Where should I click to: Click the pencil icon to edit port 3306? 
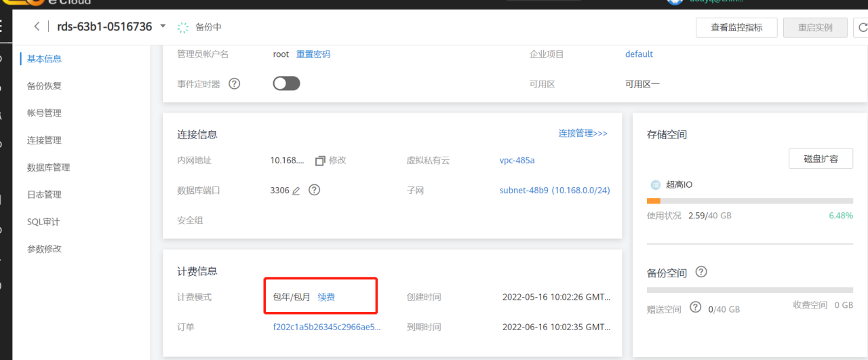pos(296,191)
